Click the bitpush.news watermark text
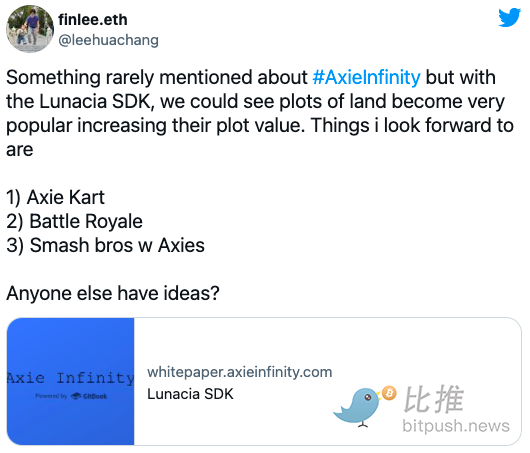Image resolution: width=530 pixels, height=453 pixels. point(456,426)
